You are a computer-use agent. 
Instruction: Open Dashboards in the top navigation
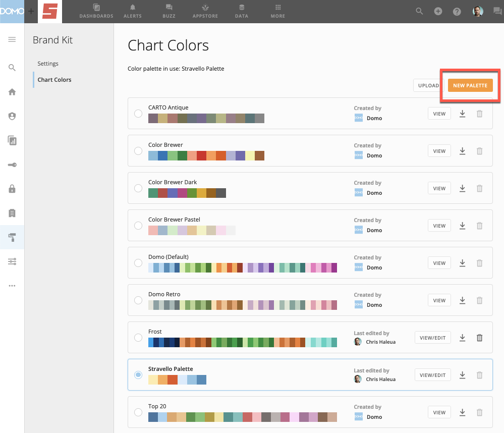point(96,11)
